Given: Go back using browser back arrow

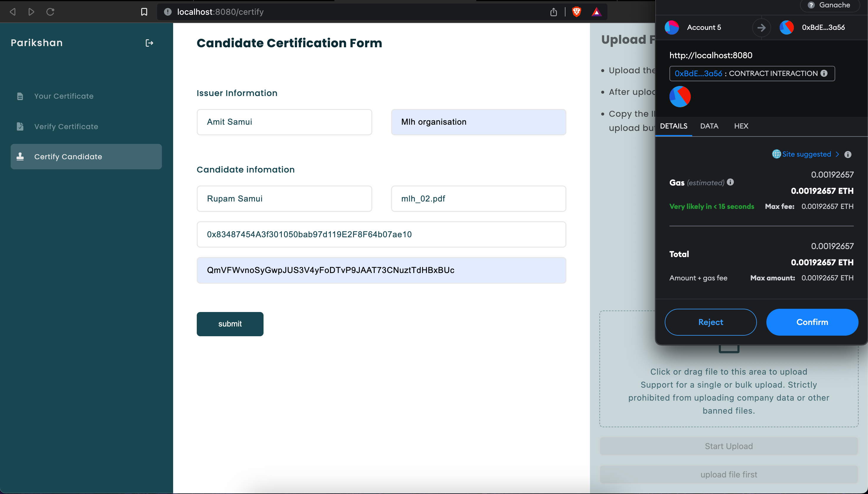Looking at the screenshot, I should coord(13,12).
